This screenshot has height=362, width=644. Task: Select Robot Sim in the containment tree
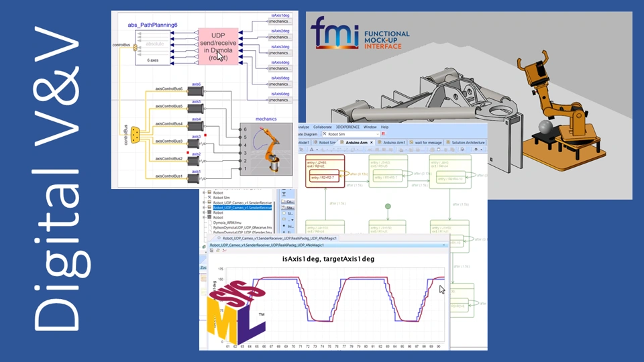tap(221, 197)
